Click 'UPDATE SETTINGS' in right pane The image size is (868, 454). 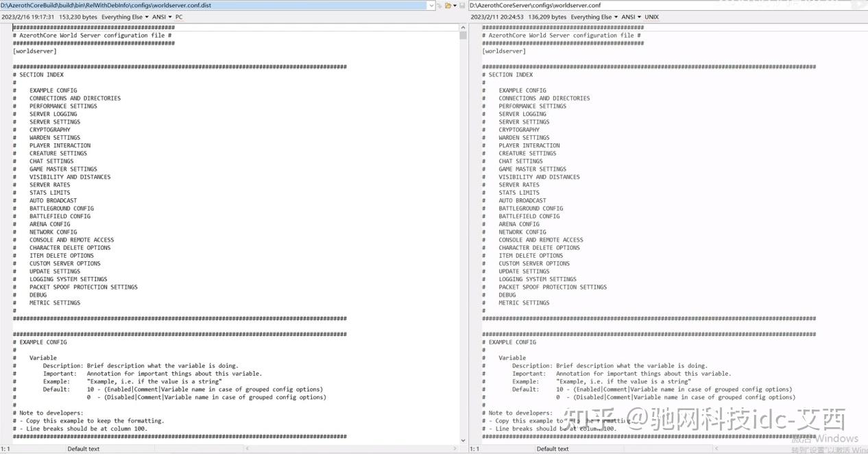tap(524, 272)
